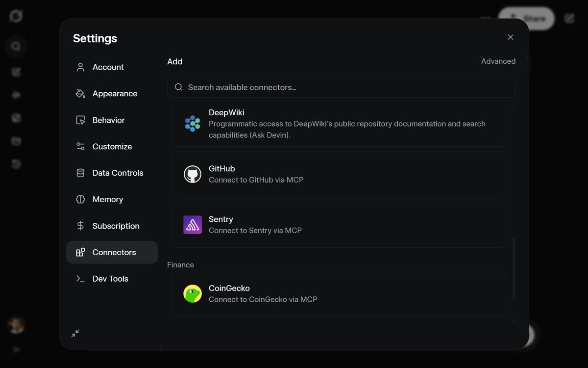Click the collapse arrows icon in Settings
Image resolution: width=588 pixels, height=368 pixels.
click(75, 333)
